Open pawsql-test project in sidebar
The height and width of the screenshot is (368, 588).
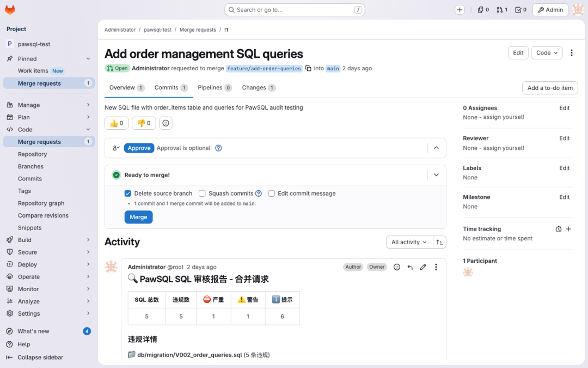49,44
